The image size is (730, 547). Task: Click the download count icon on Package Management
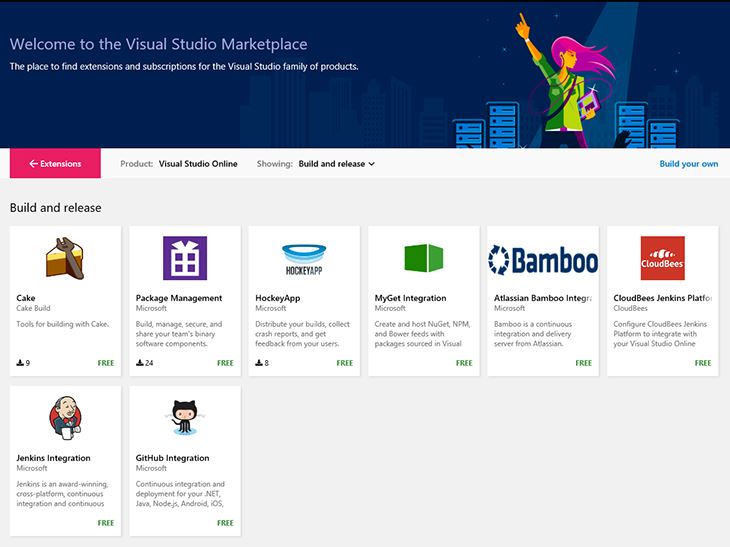[x=140, y=363]
